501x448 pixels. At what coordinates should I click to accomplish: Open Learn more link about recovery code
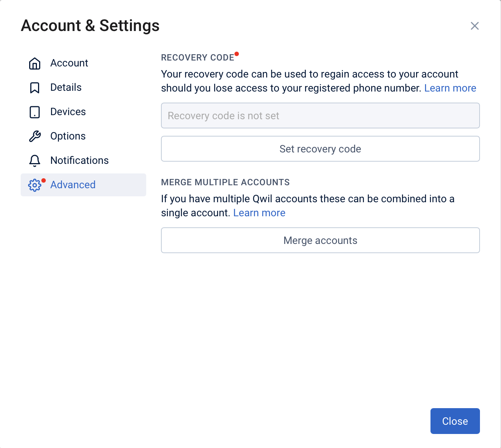pyautogui.click(x=450, y=88)
